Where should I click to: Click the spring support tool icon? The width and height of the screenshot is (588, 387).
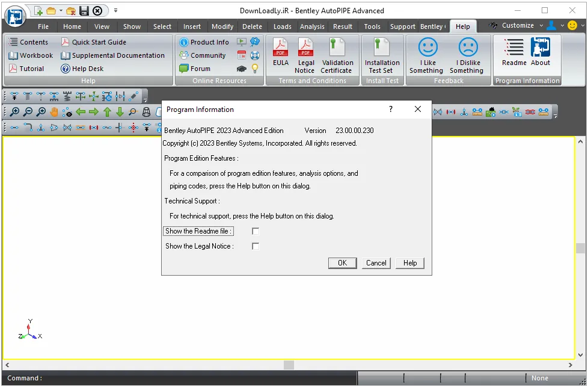67,96
